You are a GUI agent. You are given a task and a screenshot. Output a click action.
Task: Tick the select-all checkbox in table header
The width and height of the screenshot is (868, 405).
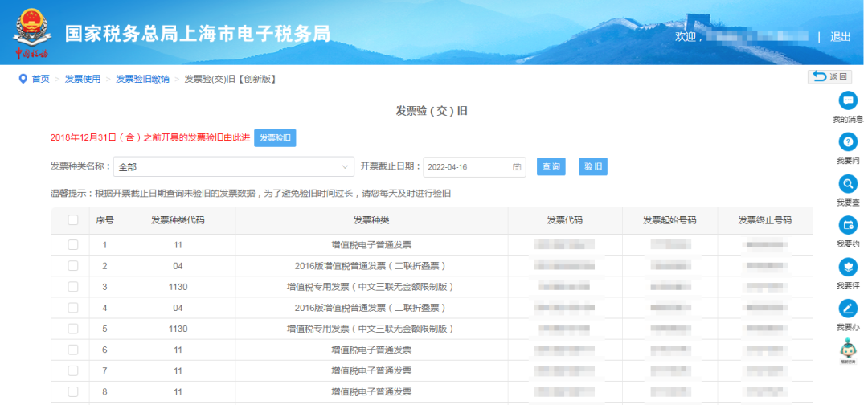[73, 220]
